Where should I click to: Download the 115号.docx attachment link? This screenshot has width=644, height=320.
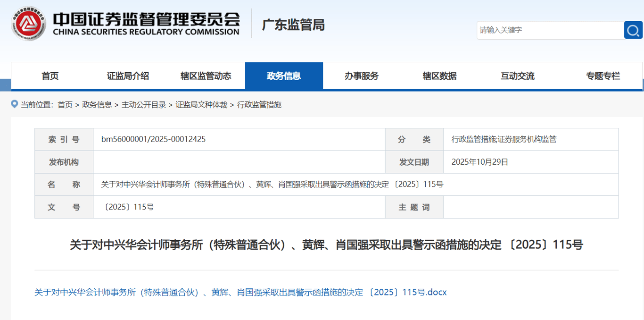[x=240, y=292]
